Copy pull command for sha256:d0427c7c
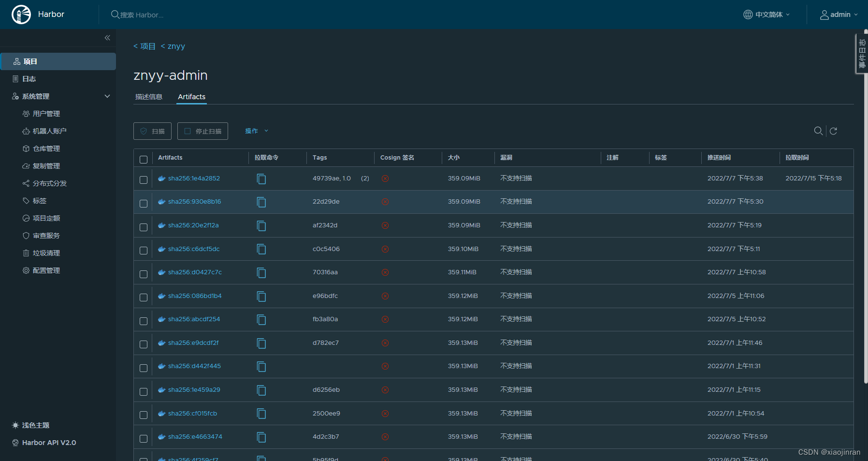 click(261, 273)
